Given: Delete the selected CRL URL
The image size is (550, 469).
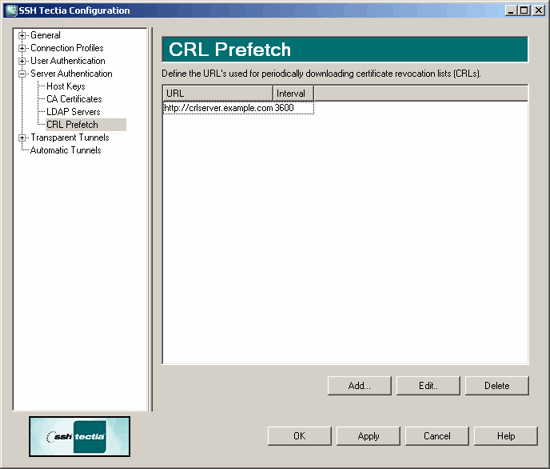Looking at the screenshot, I should click(x=497, y=386).
